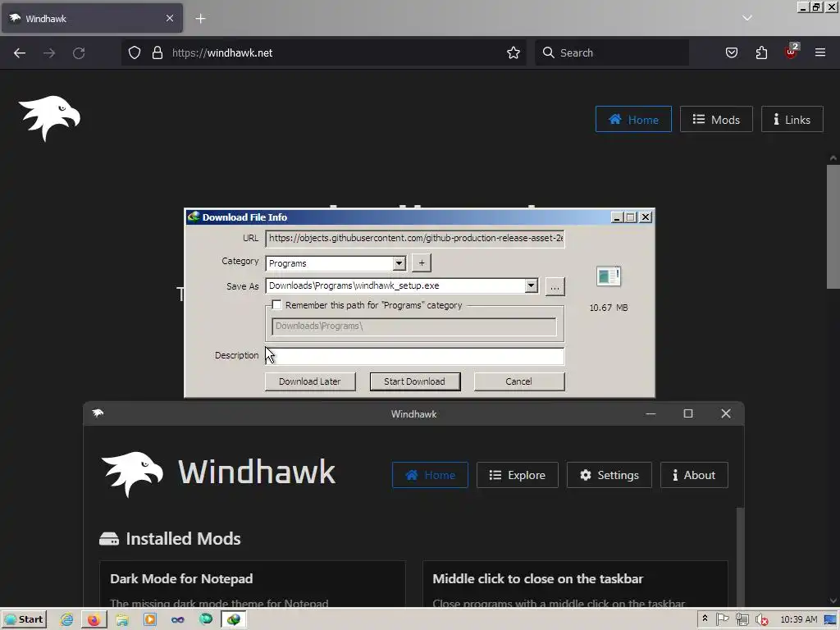Open the Dark Mode for Notepad mod card

tap(253, 584)
